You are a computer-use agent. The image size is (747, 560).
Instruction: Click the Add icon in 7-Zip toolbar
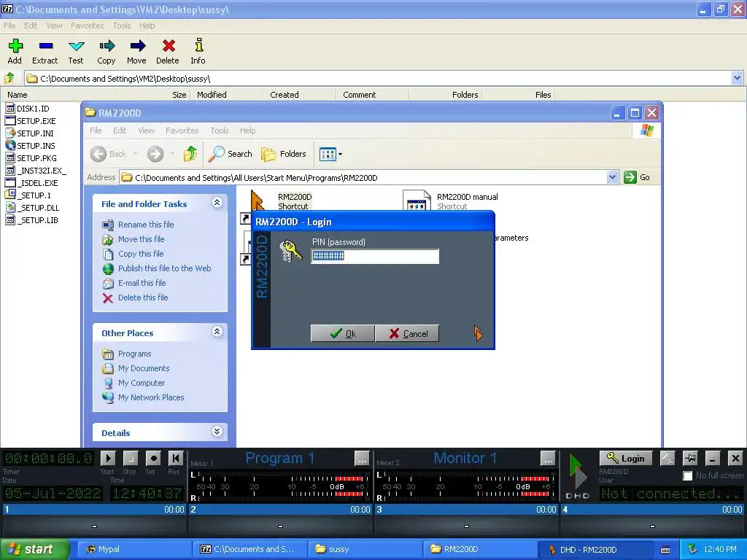15,46
